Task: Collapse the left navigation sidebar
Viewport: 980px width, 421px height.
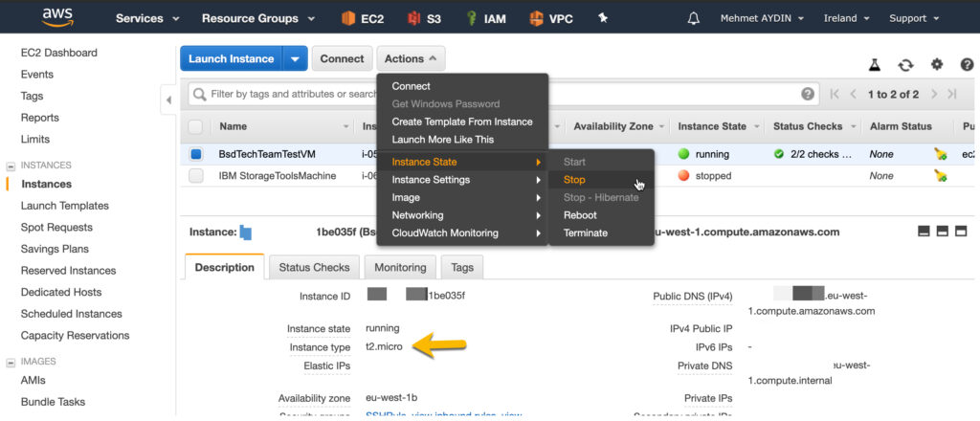Action: click(168, 100)
